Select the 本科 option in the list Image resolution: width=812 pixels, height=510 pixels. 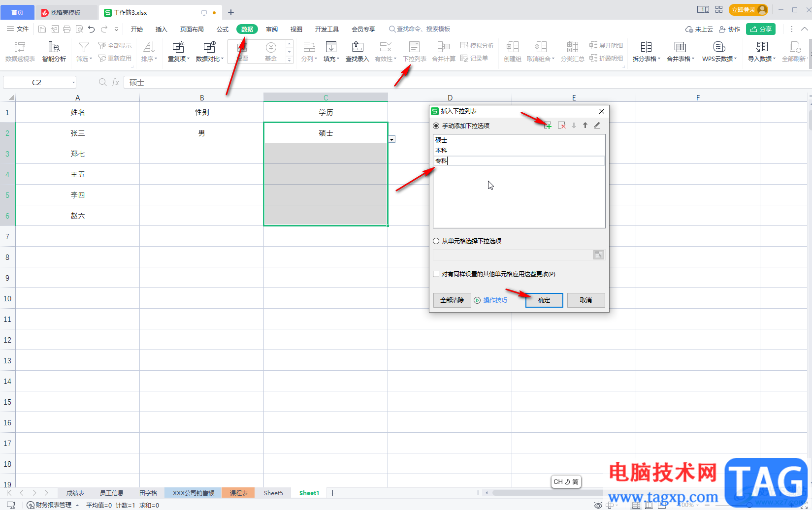click(519, 151)
